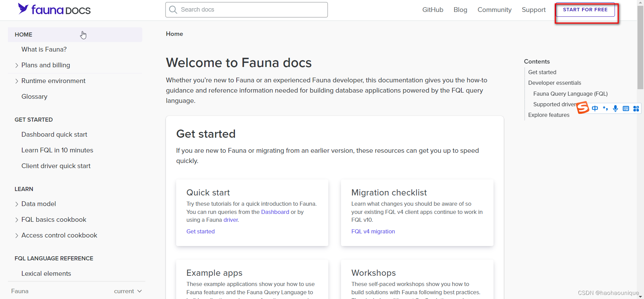Click the Sogou input method logo

tap(583, 108)
